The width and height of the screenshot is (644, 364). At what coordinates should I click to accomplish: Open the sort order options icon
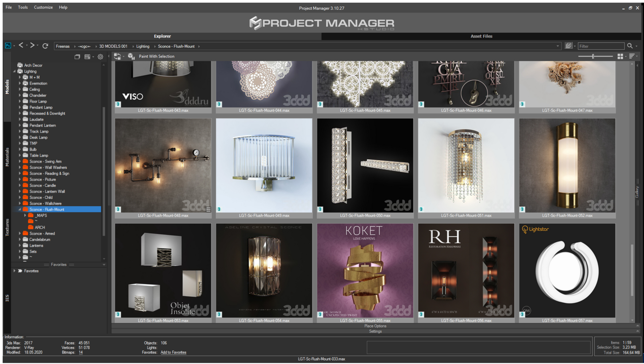632,56
